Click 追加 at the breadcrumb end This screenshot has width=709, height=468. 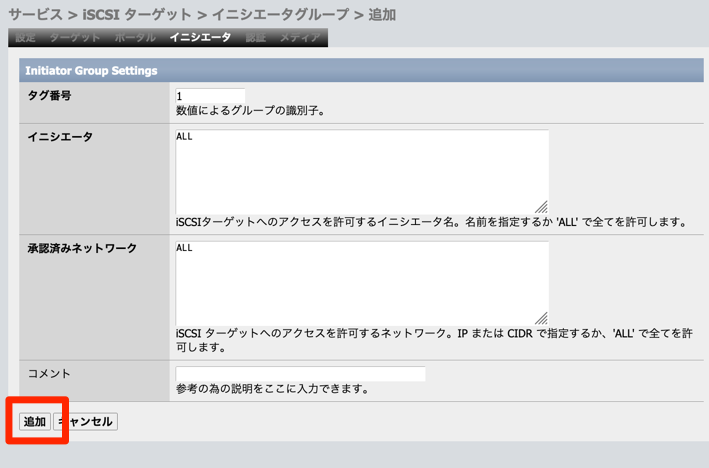point(381,14)
